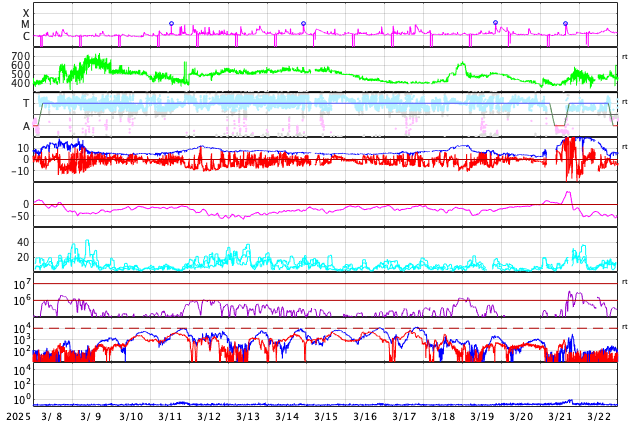Image resolution: width=634 pixels, height=424 pixels.
Task: Click the blue flare marker above 3/19
Action: (495, 23)
